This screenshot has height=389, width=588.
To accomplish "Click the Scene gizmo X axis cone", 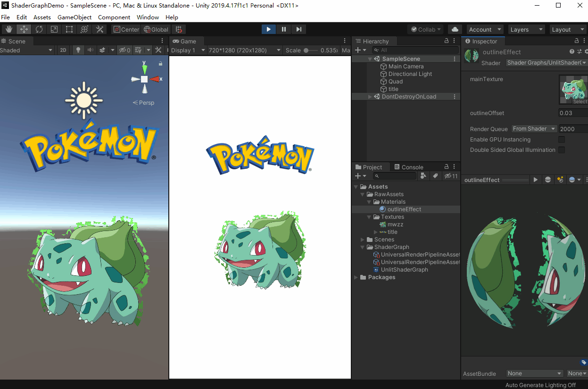I will tap(155, 79).
